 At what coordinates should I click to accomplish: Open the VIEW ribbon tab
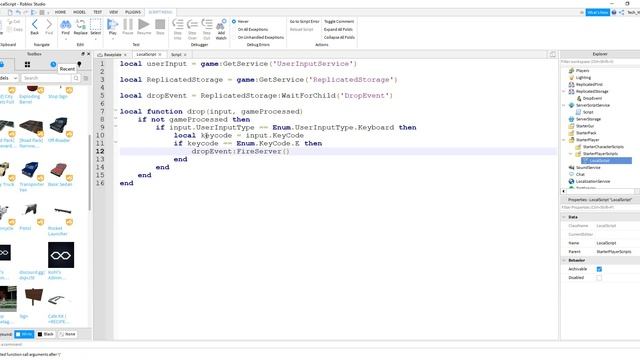coord(114,12)
